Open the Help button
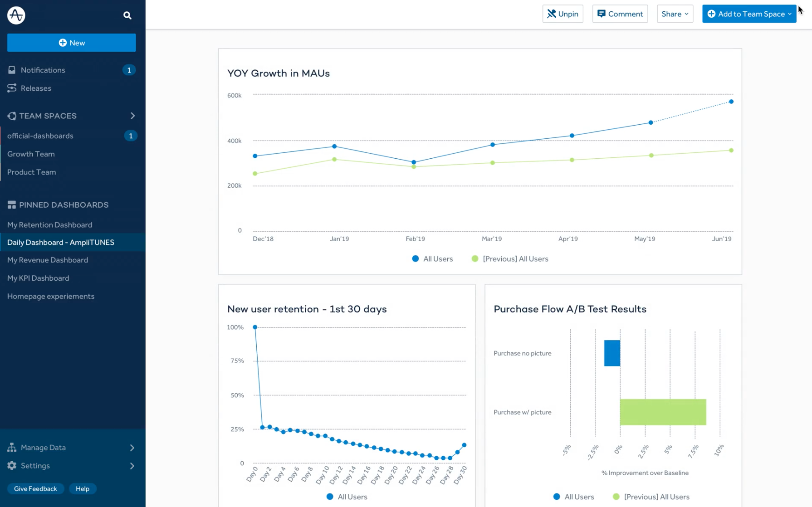Image resolution: width=812 pixels, height=507 pixels. (83, 488)
